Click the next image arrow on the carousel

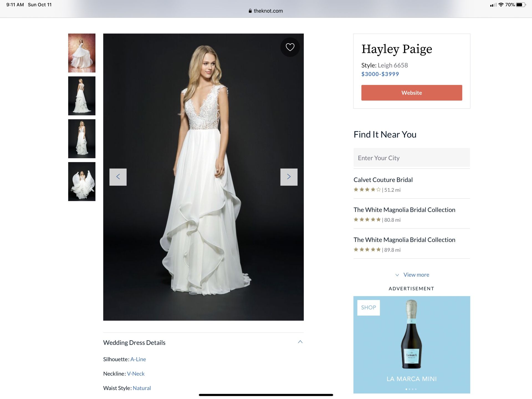coord(289,177)
